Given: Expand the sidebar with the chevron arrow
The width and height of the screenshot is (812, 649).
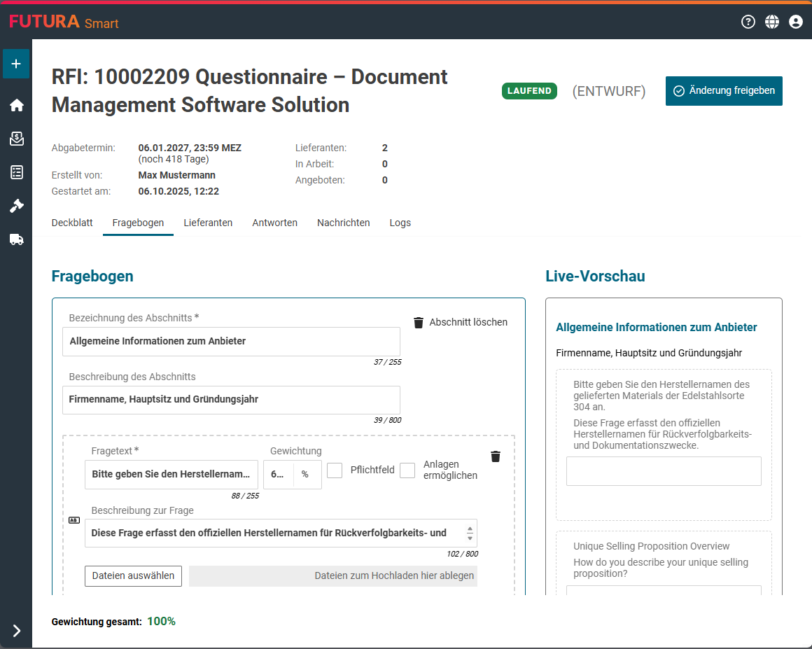Looking at the screenshot, I should coord(17,631).
